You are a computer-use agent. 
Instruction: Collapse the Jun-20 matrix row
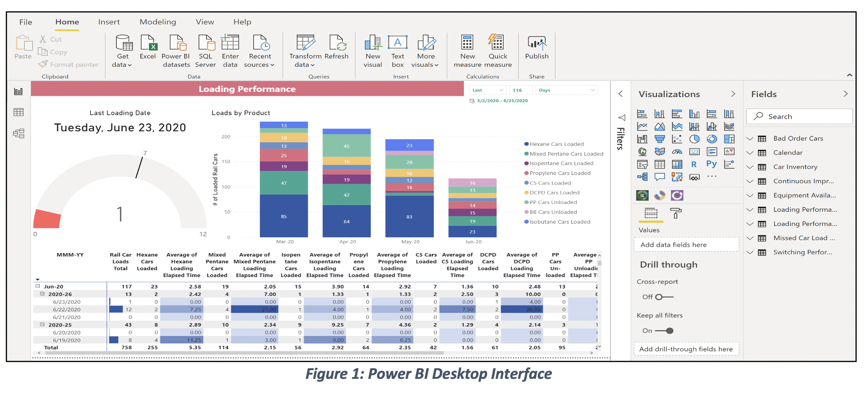(x=38, y=286)
